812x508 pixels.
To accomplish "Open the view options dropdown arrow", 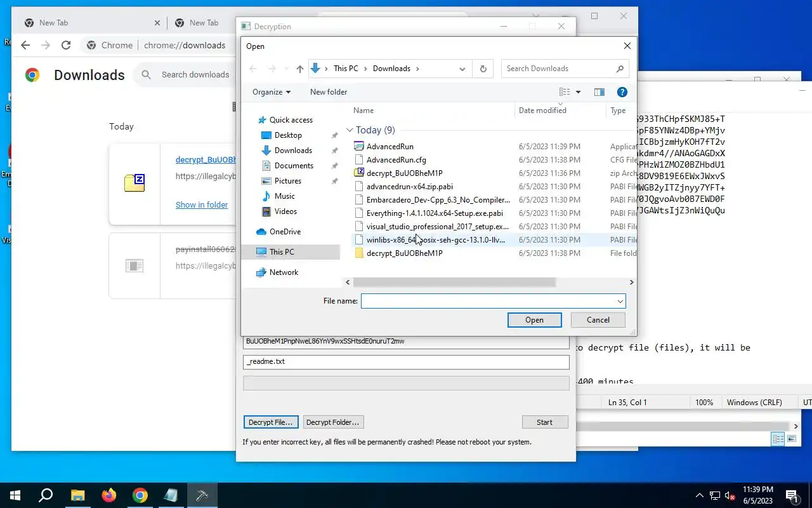I will [x=578, y=92].
